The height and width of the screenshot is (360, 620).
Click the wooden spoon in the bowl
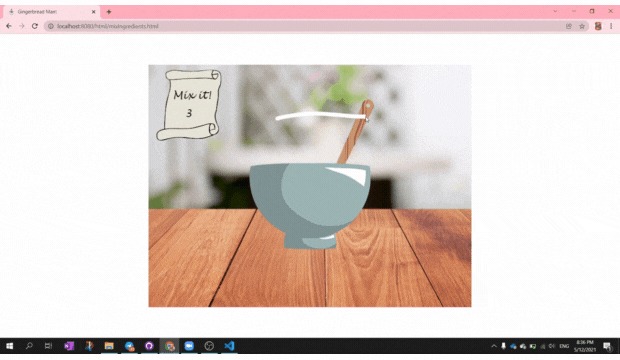pyautogui.click(x=355, y=132)
